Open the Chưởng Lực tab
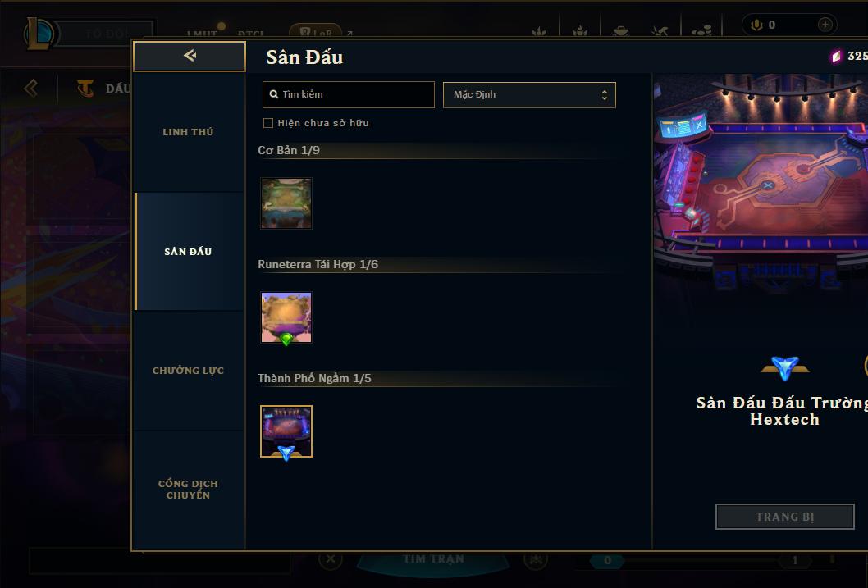The image size is (868, 588). point(188,370)
